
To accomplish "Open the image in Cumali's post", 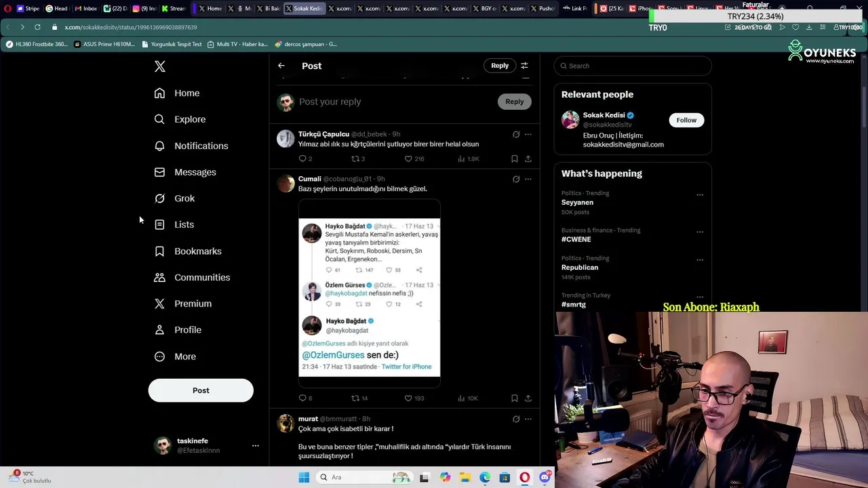I will [x=370, y=293].
